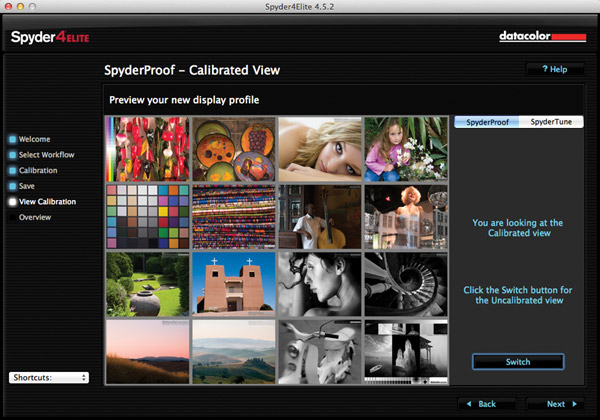The width and height of the screenshot is (600, 420).
Task: Open the Shortcuts dropdown menu
Action: 49,378
